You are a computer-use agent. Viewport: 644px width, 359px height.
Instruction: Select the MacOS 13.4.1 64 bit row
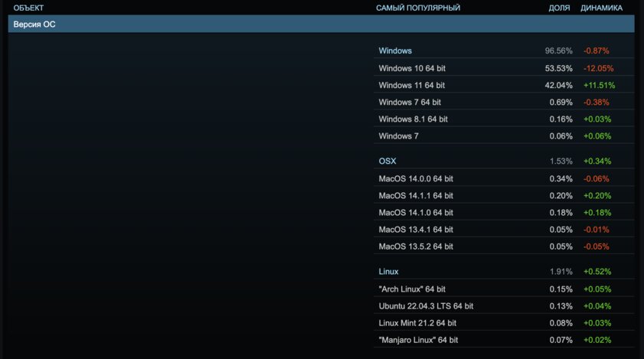click(x=504, y=229)
